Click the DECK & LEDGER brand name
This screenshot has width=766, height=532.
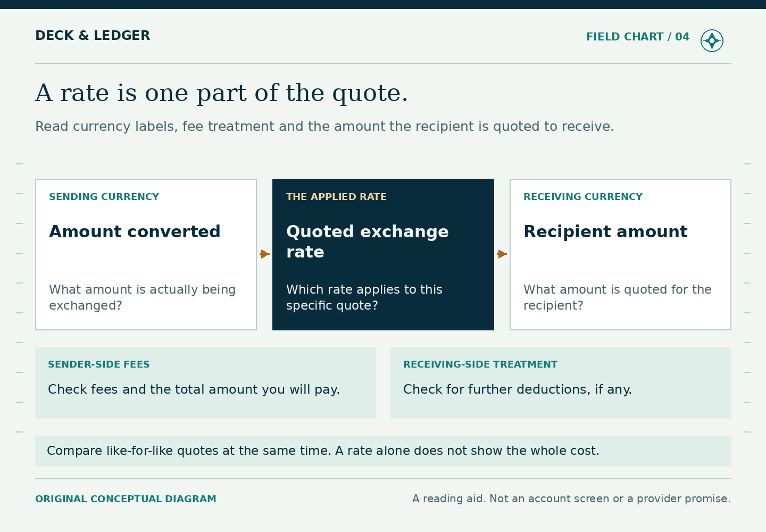coord(93,36)
